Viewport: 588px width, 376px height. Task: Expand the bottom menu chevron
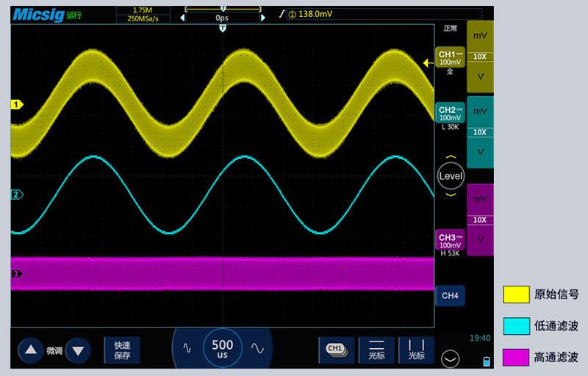[x=450, y=359]
